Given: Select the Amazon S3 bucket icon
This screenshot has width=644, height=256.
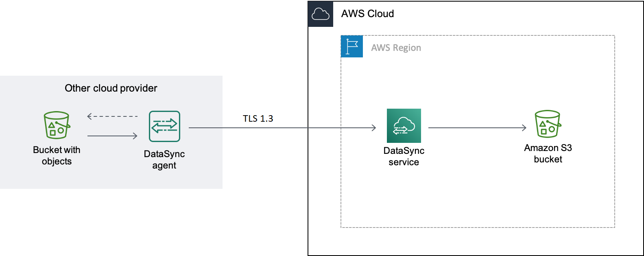Looking at the screenshot, I should click(x=548, y=124).
